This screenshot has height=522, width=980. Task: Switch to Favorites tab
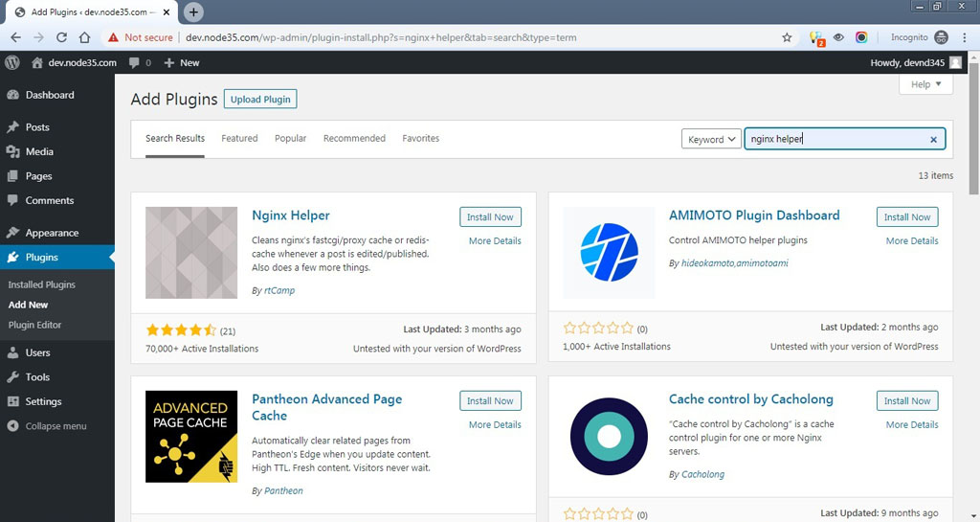[x=421, y=138]
